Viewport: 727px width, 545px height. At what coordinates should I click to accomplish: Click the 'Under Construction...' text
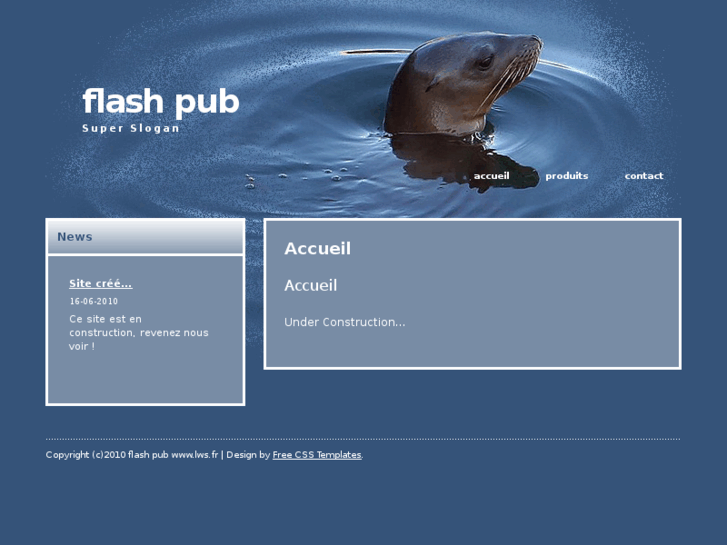click(x=344, y=322)
